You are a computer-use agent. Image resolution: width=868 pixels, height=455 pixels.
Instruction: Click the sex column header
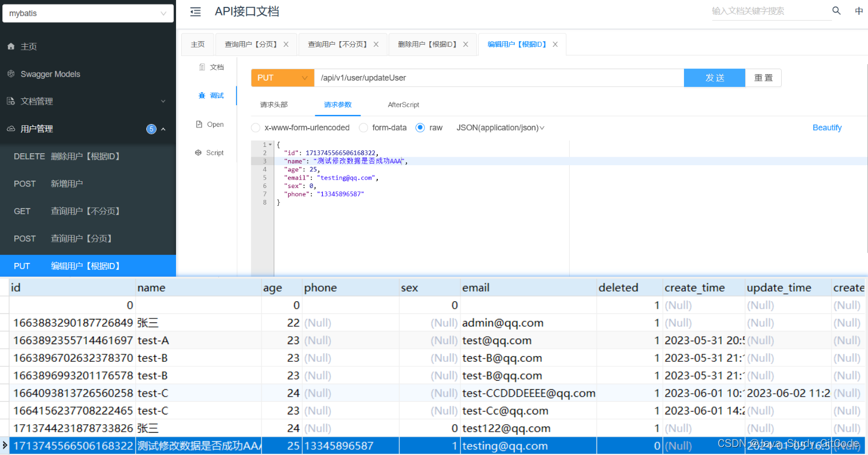[430, 288]
